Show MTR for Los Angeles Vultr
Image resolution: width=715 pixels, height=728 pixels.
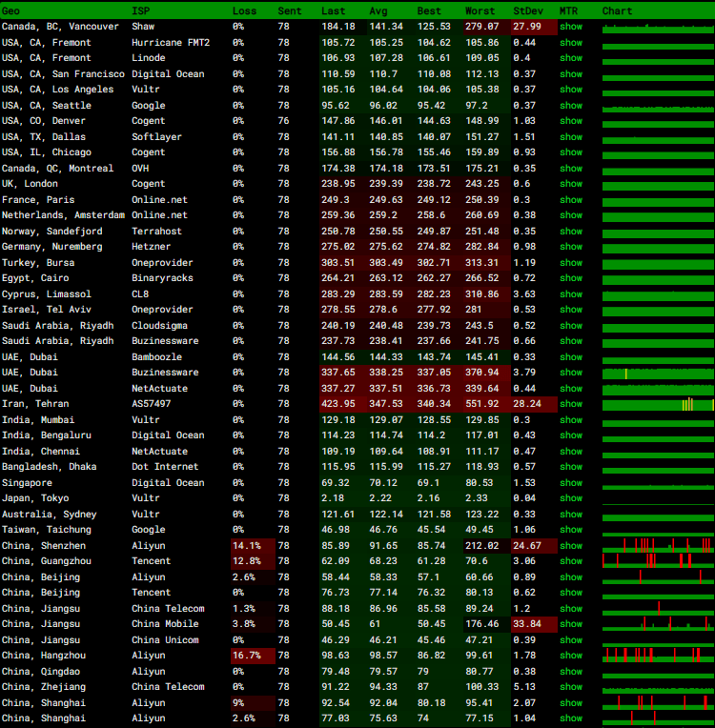pos(571,90)
